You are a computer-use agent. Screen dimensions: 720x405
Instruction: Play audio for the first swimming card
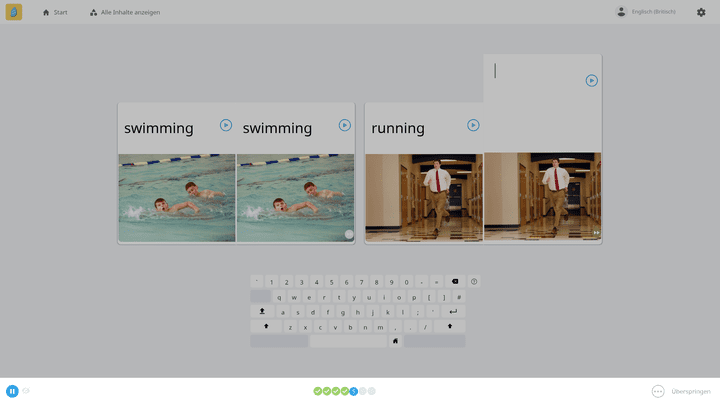tap(225, 125)
